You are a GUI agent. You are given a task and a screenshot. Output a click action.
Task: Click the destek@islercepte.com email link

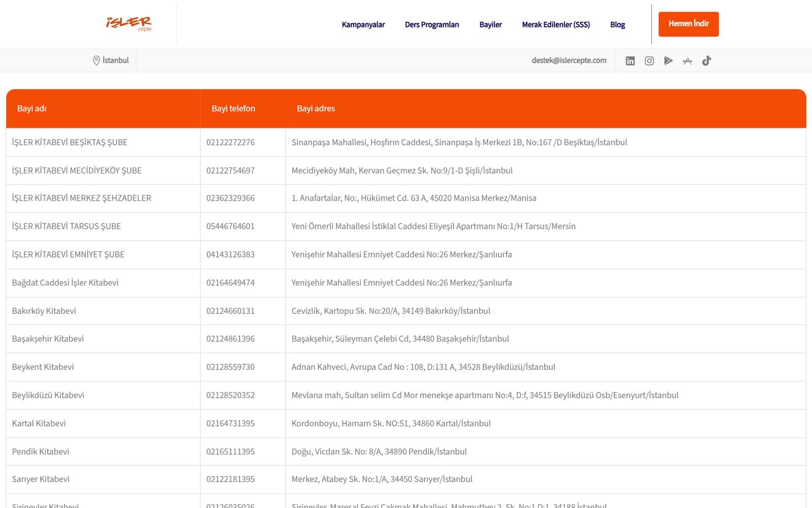point(569,60)
